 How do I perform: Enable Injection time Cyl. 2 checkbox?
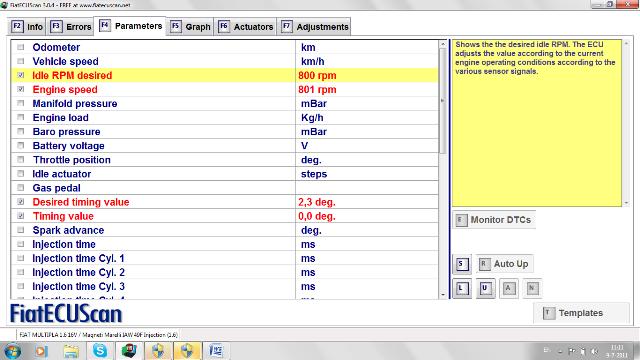pyautogui.click(x=20, y=272)
